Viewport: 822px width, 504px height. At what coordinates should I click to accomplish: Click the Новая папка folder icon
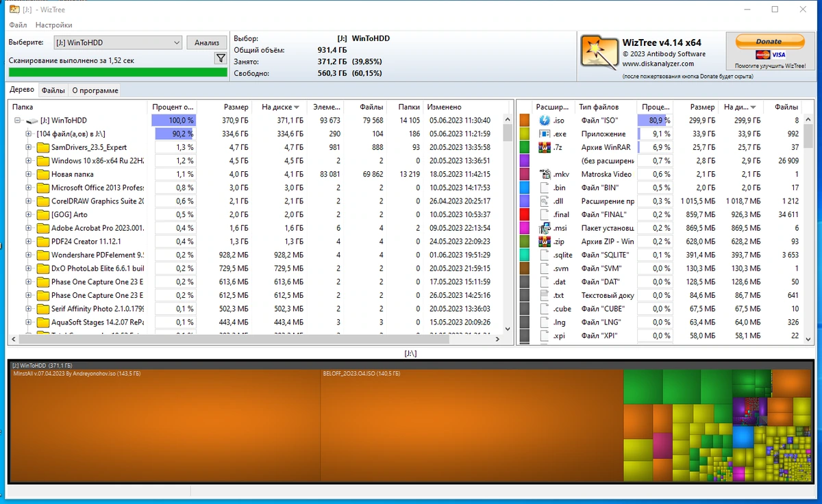click(42, 175)
